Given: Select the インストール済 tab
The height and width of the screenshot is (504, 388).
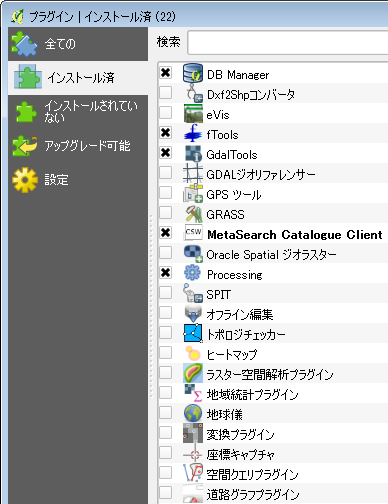Looking at the screenshot, I should coord(78,78).
